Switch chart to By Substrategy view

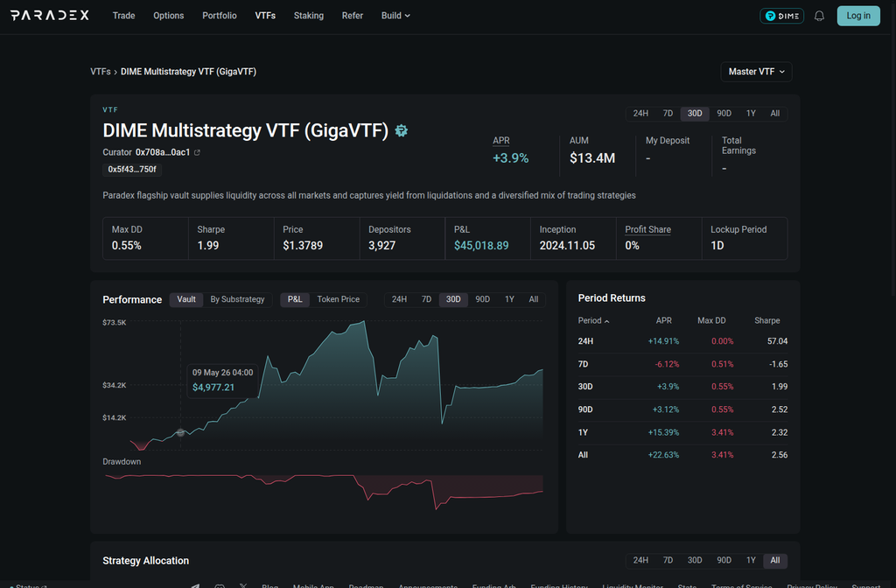coord(237,299)
